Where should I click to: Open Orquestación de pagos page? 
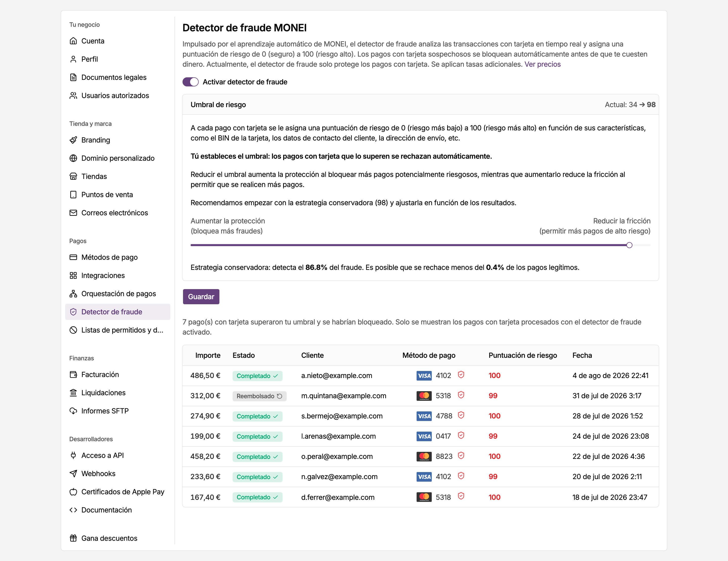pos(118,293)
